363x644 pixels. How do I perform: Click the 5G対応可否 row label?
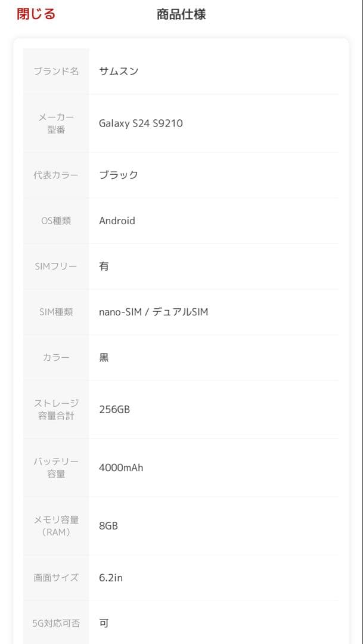point(55,622)
